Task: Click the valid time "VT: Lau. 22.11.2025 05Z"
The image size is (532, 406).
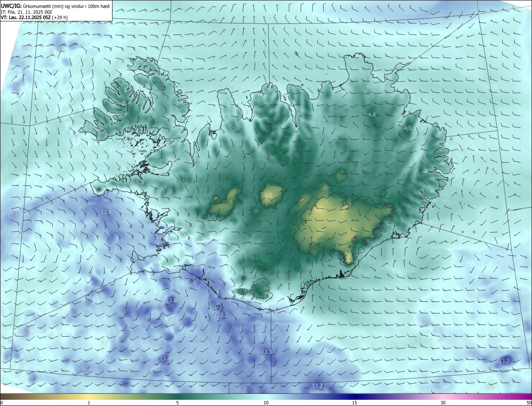Action: pos(26,17)
